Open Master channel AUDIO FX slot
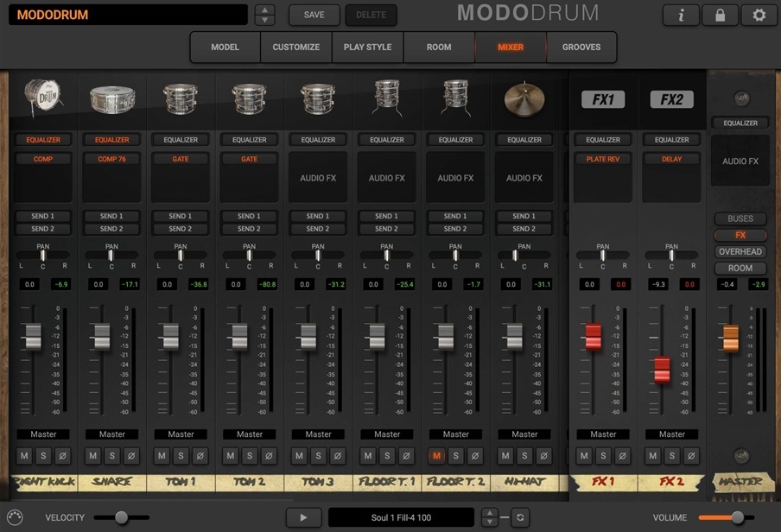 [x=740, y=161]
